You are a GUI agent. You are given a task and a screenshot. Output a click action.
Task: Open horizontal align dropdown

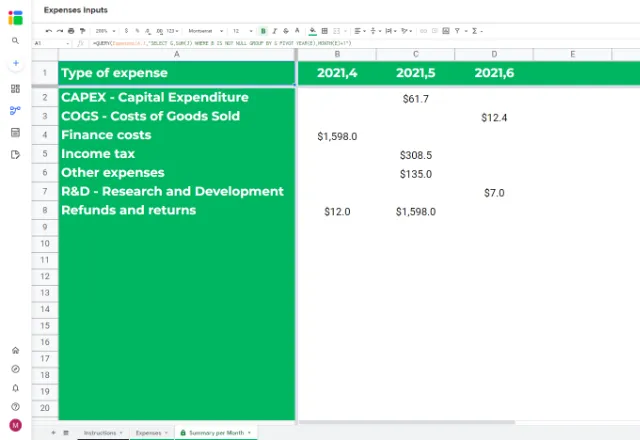[360, 31]
